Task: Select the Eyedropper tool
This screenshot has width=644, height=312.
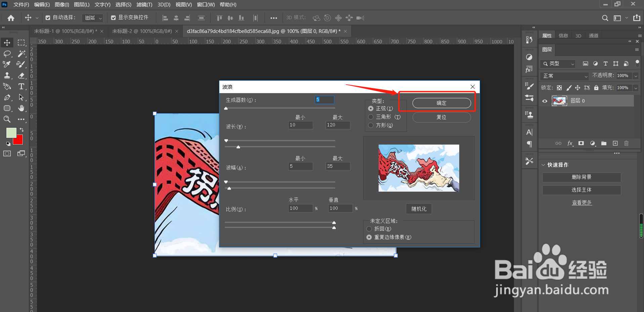Action: tap(7, 64)
